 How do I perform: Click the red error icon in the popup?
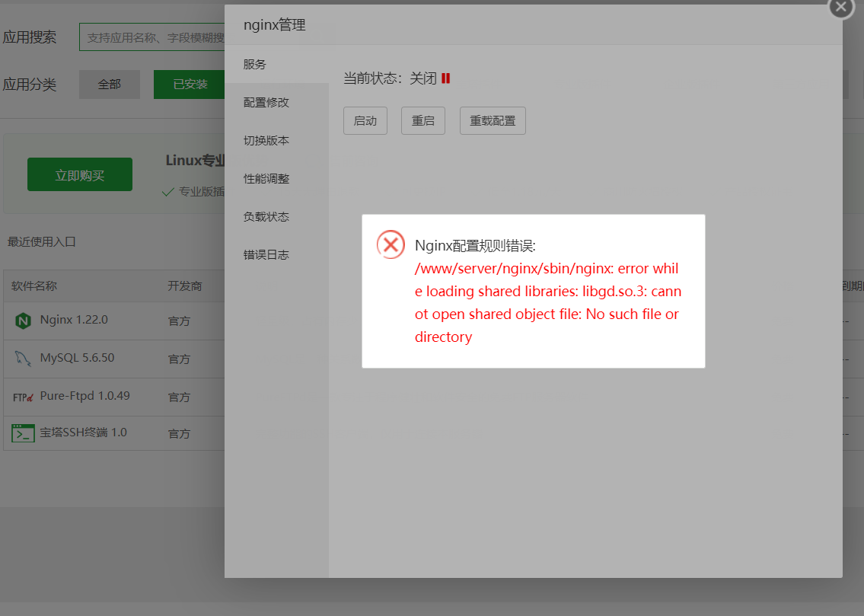(x=391, y=244)
